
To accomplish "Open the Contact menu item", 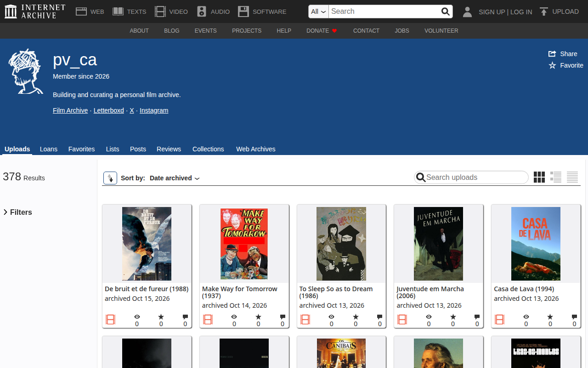I will coord(366,31).
